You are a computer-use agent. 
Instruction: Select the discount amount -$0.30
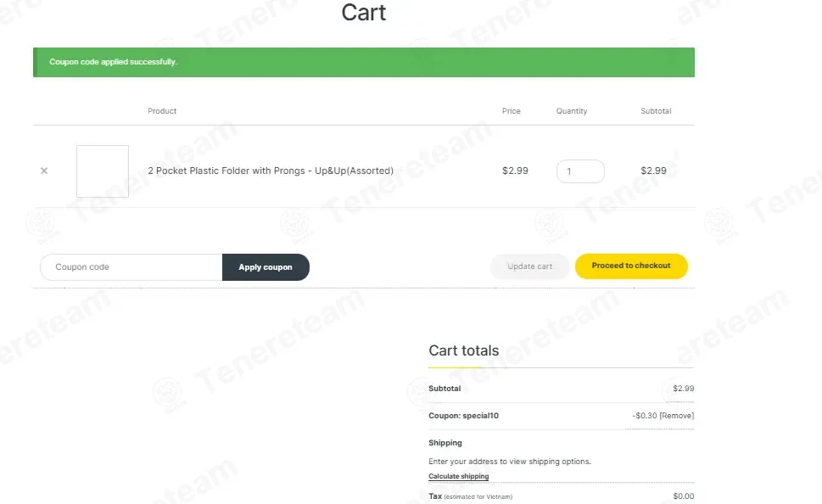[x=645, y=416]
